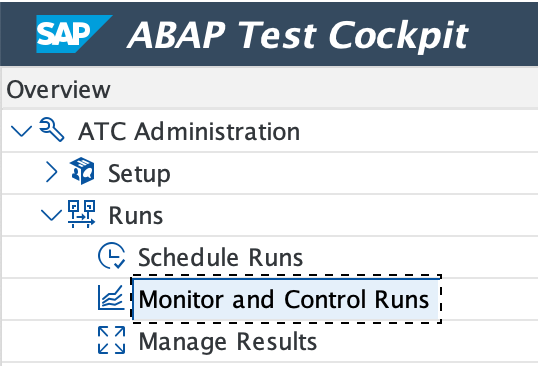538x366 pixels.
Task: Click the Monitor and Control Runs chart icon
Action: point(112,298)
